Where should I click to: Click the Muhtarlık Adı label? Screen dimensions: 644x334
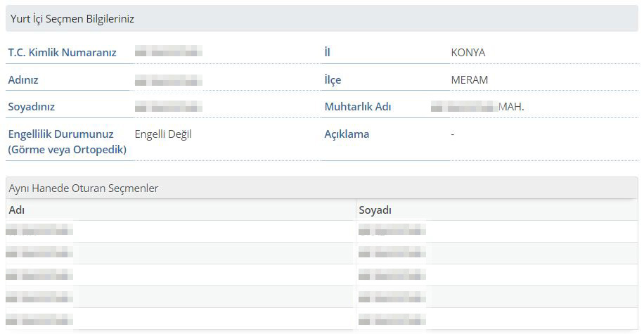[357, 107]
